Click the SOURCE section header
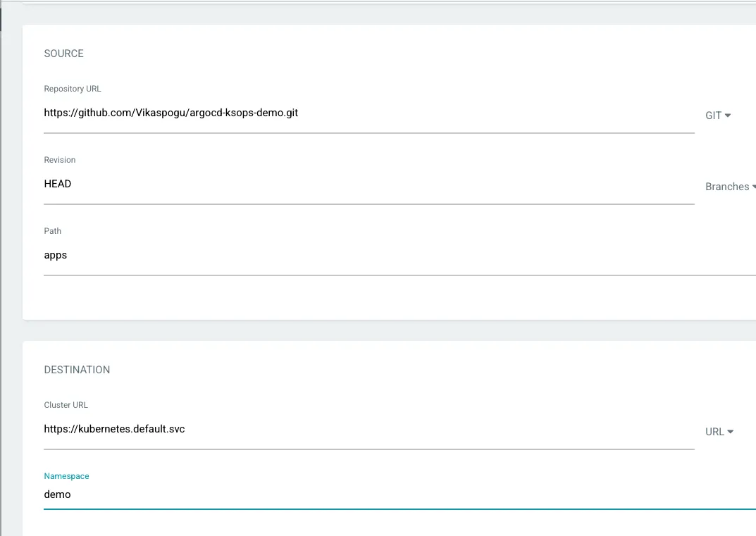Image resolution: width=756 pixels, height=536 pixels. 63,54
